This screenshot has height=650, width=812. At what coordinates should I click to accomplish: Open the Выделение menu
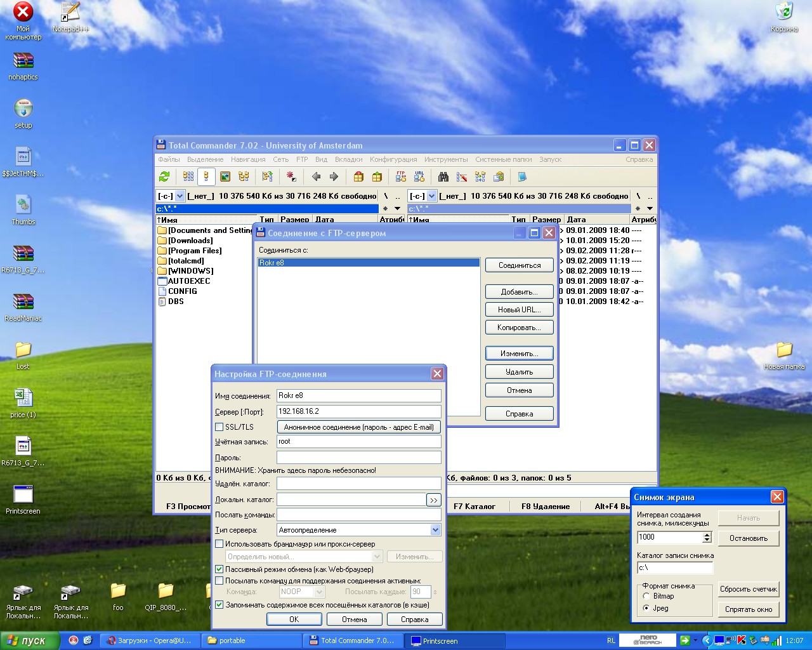pos(206,159)
